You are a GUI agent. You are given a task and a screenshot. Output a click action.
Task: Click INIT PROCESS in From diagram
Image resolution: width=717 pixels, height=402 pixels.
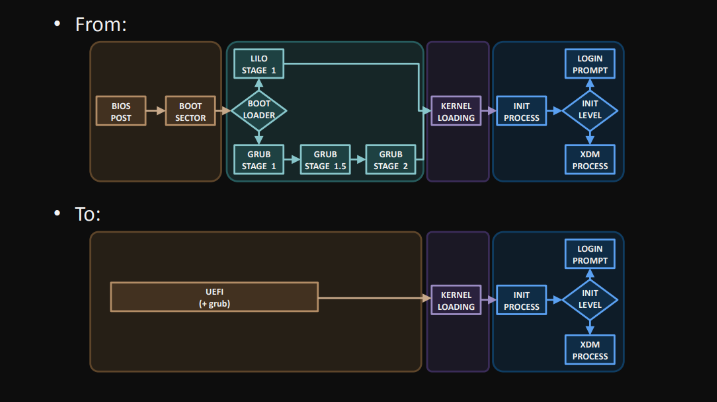point(521,111)
